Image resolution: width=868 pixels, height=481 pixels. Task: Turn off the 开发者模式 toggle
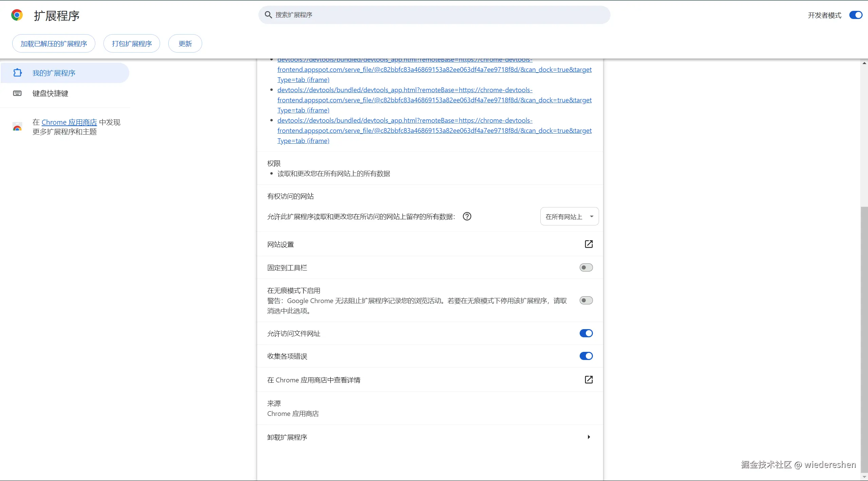tap(855, 15)
